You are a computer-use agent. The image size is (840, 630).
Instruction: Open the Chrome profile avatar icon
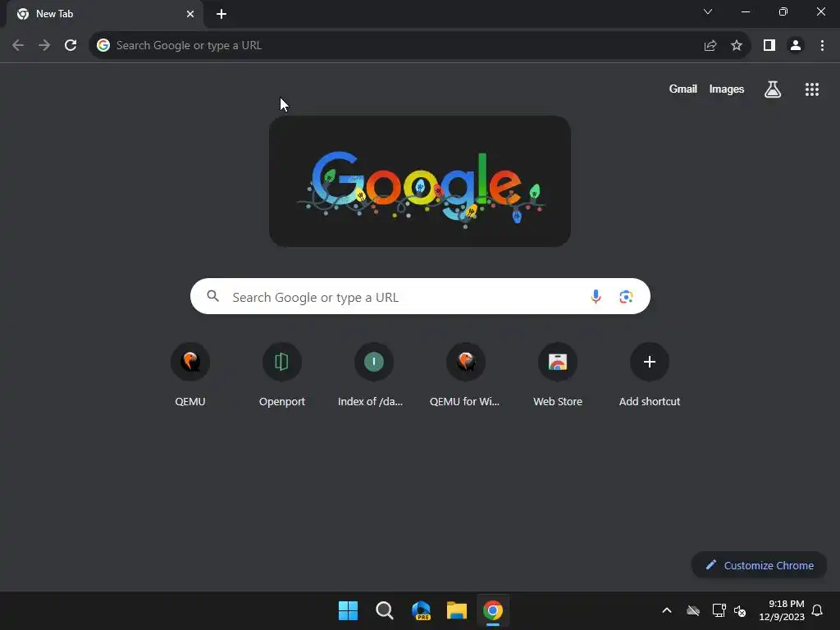point(796,46)
